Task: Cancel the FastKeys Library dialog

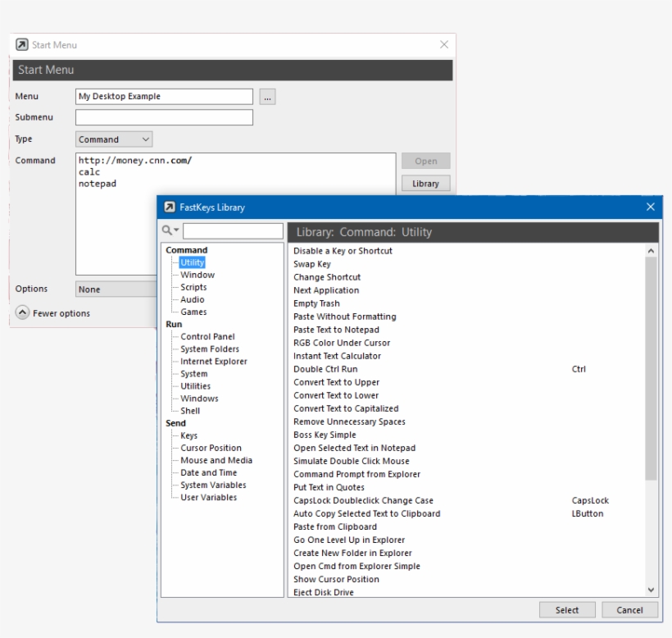Action: click(x=629, y=609)
